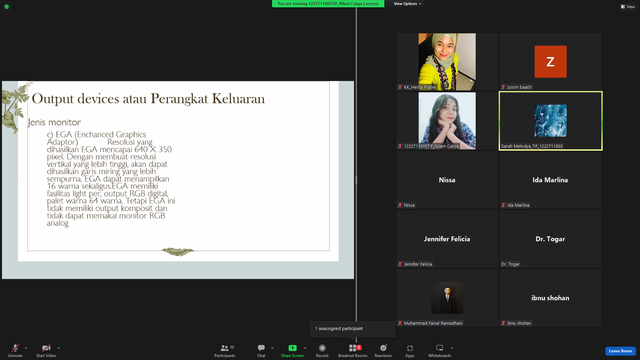The image size is (640, 360).
Task: Select Nilam Cahya's video thumbnail
Action: pyautogui.click(x=447, y=121)
